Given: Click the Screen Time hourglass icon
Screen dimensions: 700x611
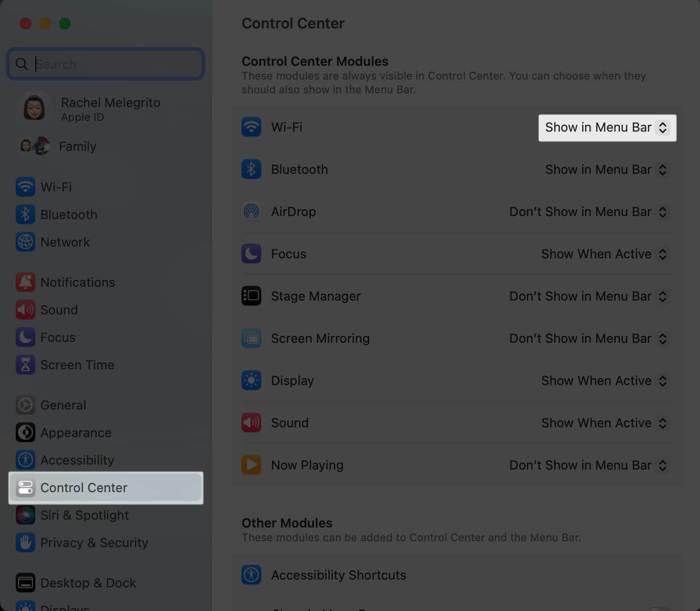Looking at the screenshot, I should coord(26,365).
